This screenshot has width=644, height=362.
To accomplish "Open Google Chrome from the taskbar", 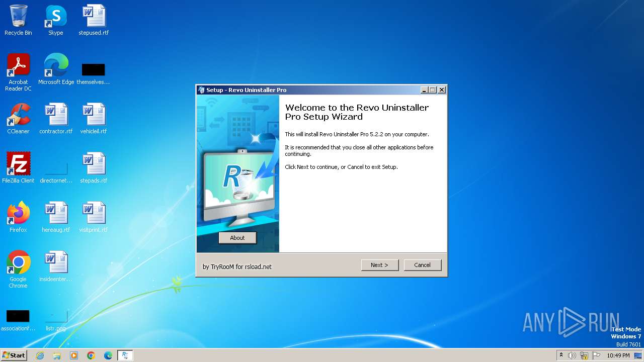I will click(91, 355).
